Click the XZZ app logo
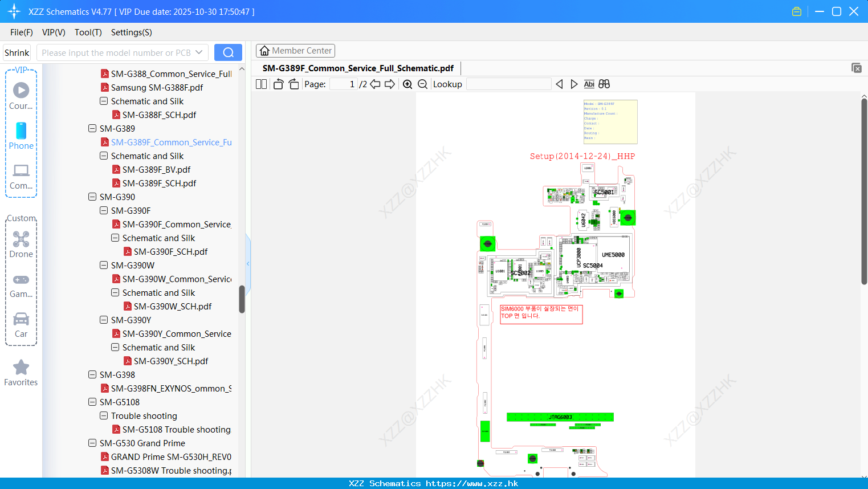The height and width of the screenshot is (489, 868). [x=14, y=11]
